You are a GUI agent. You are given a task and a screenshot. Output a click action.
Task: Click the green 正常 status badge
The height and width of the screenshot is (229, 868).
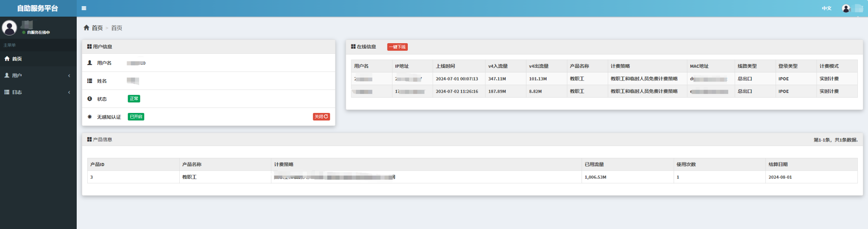tap(134, 99)
